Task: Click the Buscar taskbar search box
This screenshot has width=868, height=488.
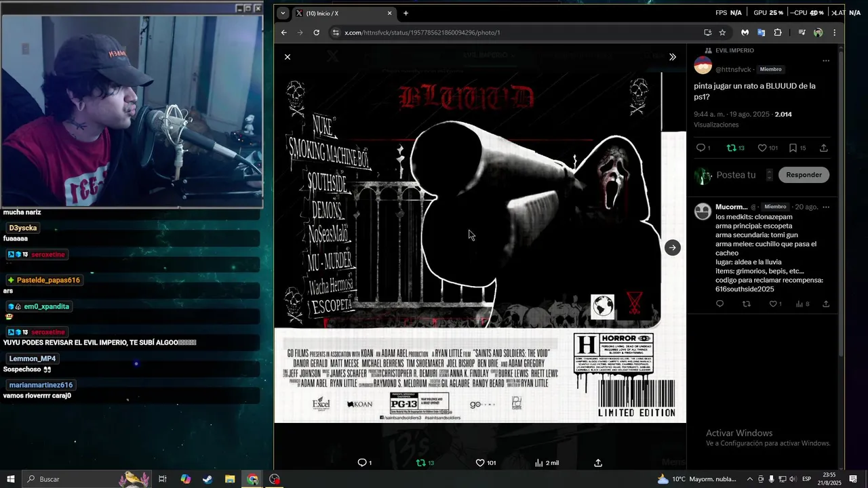Action: coord(87,479)
